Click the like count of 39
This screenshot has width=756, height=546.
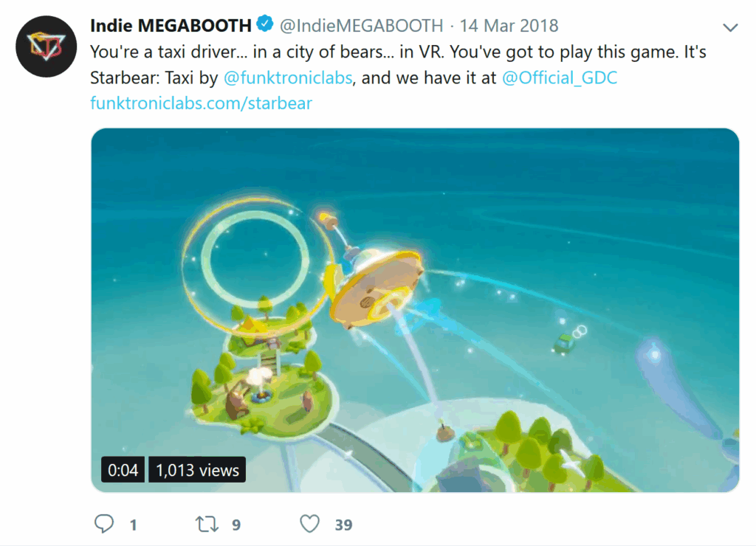point(343,525)
